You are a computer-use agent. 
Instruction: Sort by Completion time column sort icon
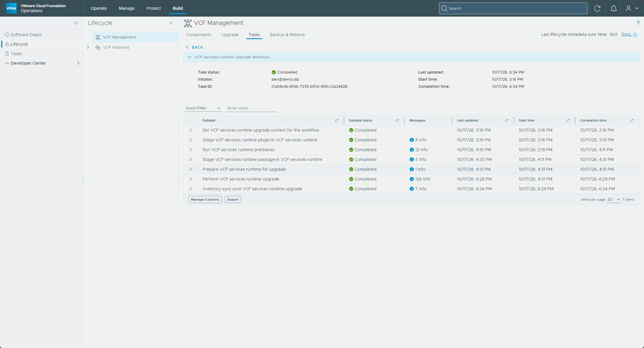[632, 120]
